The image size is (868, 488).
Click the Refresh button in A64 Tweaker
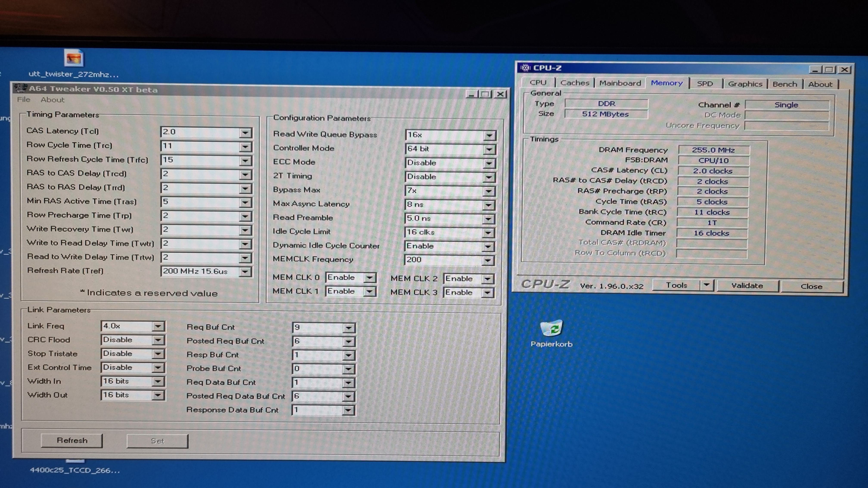tap(72, 440)
